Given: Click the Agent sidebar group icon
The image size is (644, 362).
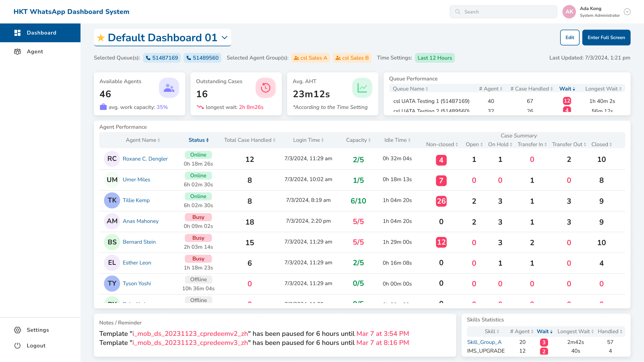Looking at the screenshot, I should pos(17,52).
